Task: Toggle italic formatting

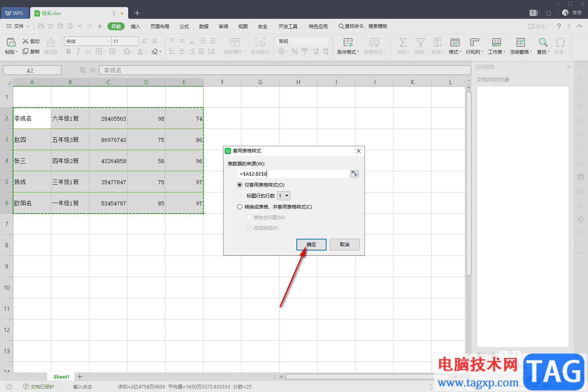Action: (x=78, y=51)
